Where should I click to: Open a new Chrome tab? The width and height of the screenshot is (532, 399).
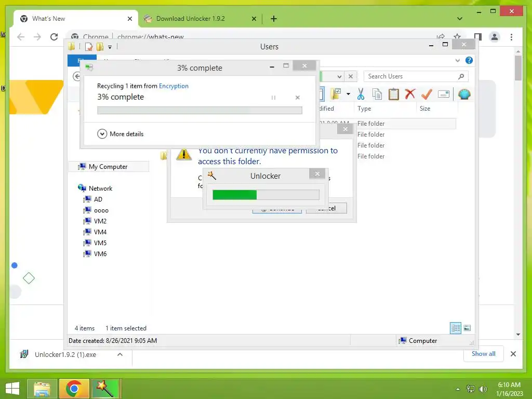click(274, 19)
